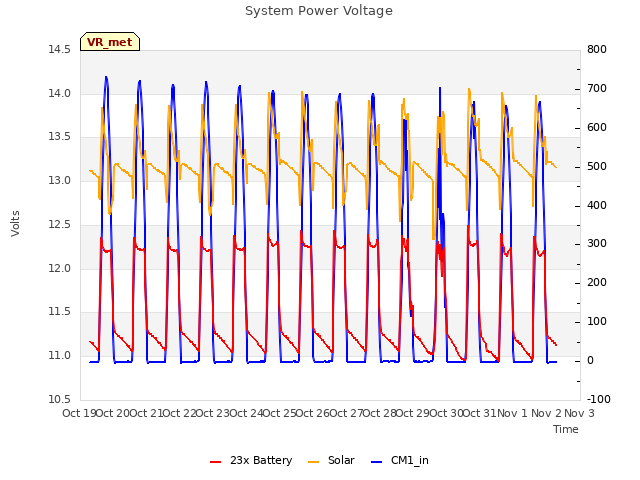Click the 12.0 left axis tick label
The image size is (640, 480).
[59, 268]
